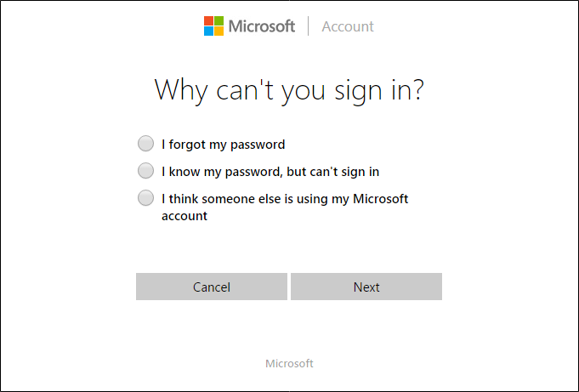
Task: Choose the "I know my password" radio circle
Action: pyautogui.click(x=146, y=171)
